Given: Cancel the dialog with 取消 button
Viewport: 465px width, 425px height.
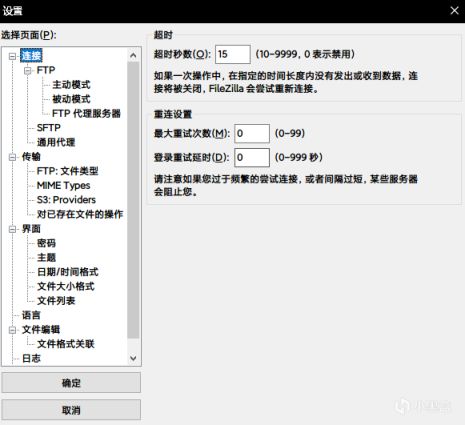Looking at the screenshot, I should click(x=71, y=410).
